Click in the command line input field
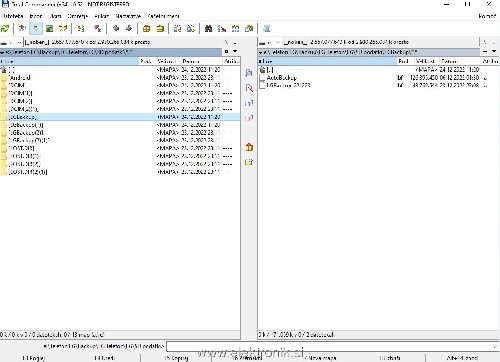This screenshot has height=362, width=500. pos(329,347)
